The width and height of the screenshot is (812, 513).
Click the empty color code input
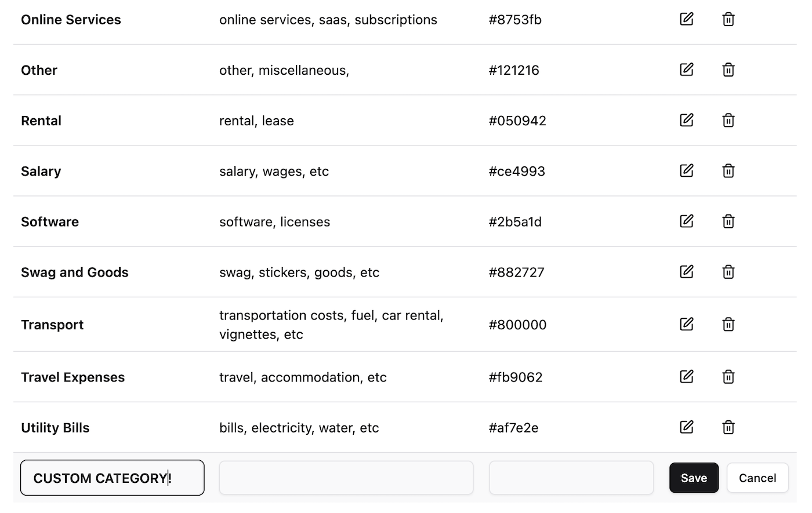[x=571, y=478]
